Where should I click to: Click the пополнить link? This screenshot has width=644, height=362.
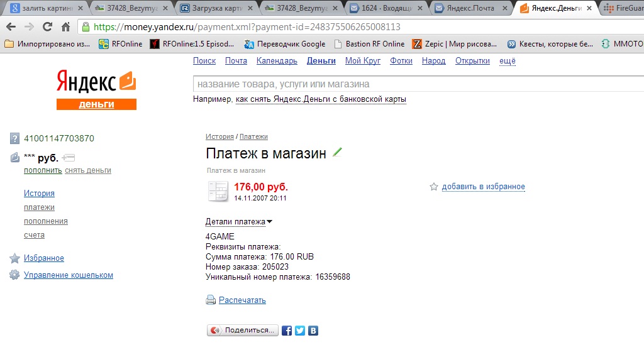43,170
